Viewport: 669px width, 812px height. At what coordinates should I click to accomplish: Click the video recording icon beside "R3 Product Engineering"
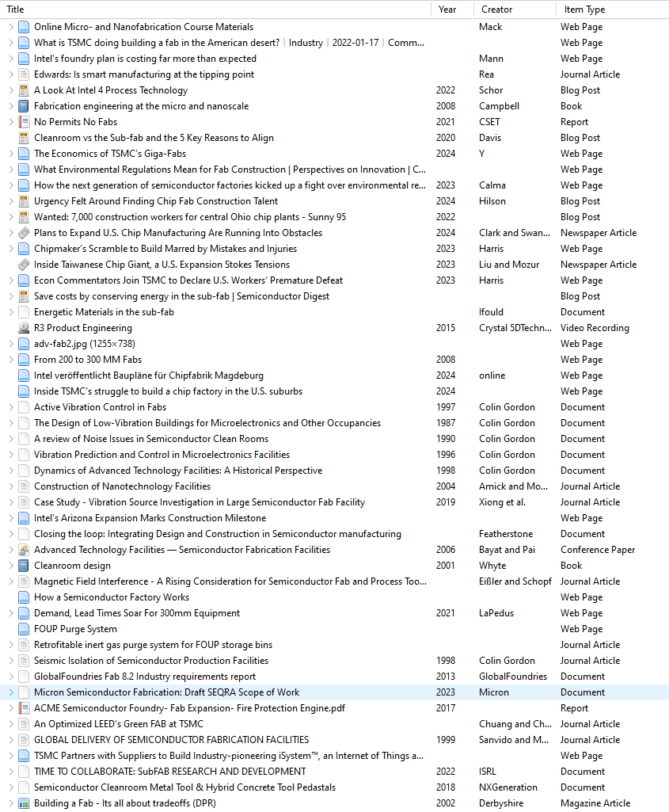(22, 327)
